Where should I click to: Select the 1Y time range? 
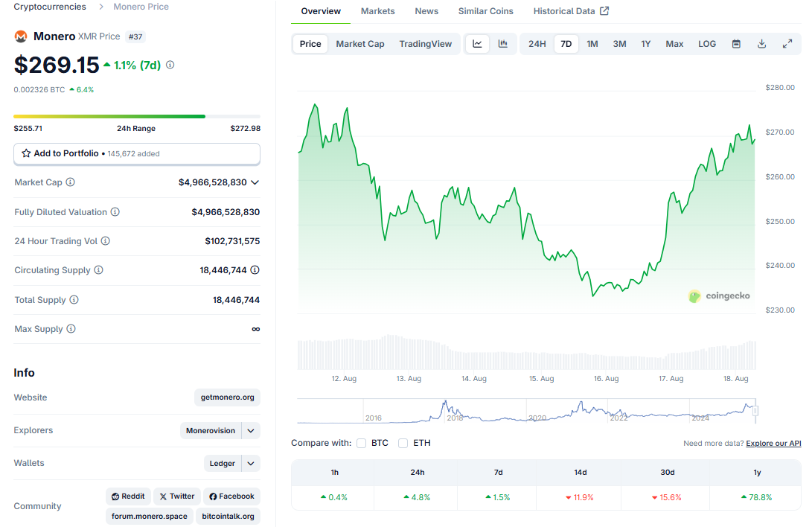[x=646, y=44]
